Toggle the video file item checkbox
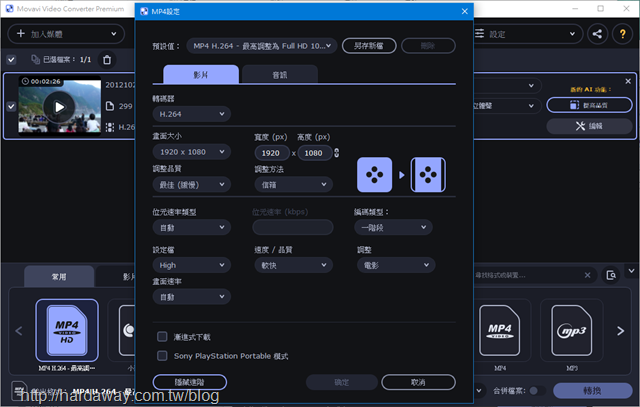 point(11,107)
